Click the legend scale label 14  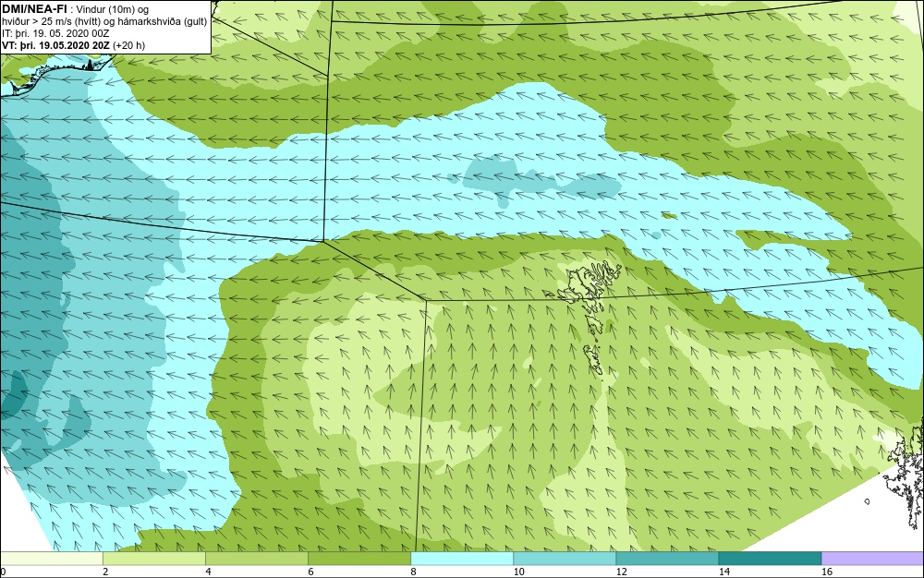point(723,572)
